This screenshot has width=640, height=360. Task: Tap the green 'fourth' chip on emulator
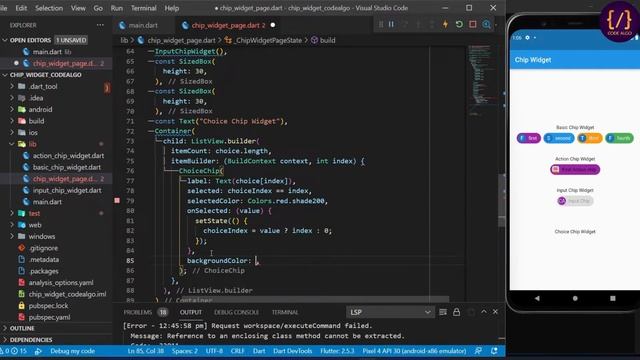[619, 138]
